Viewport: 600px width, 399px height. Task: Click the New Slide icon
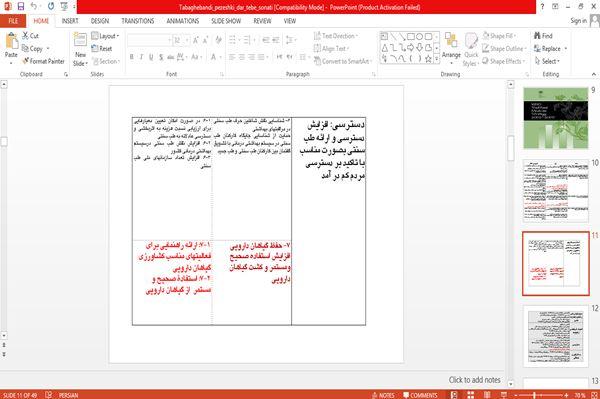point(80,40)
